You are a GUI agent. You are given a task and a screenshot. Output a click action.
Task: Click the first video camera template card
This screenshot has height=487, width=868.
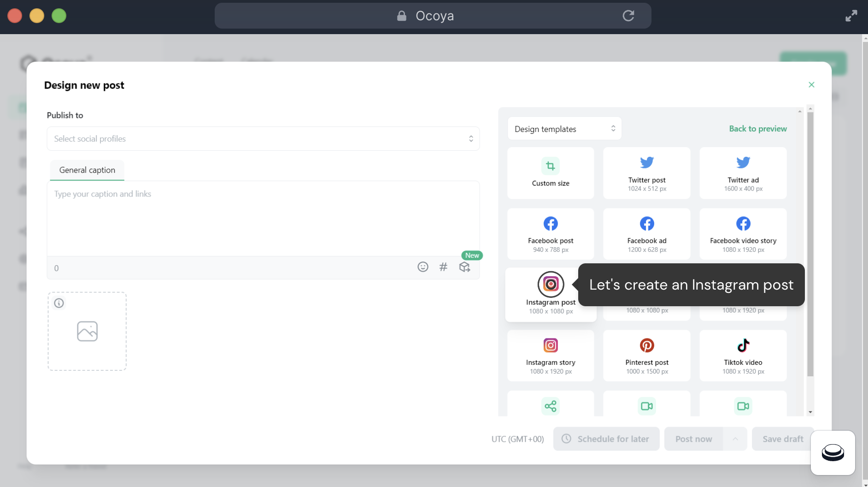pyautogui.click(x=646, y=404)
